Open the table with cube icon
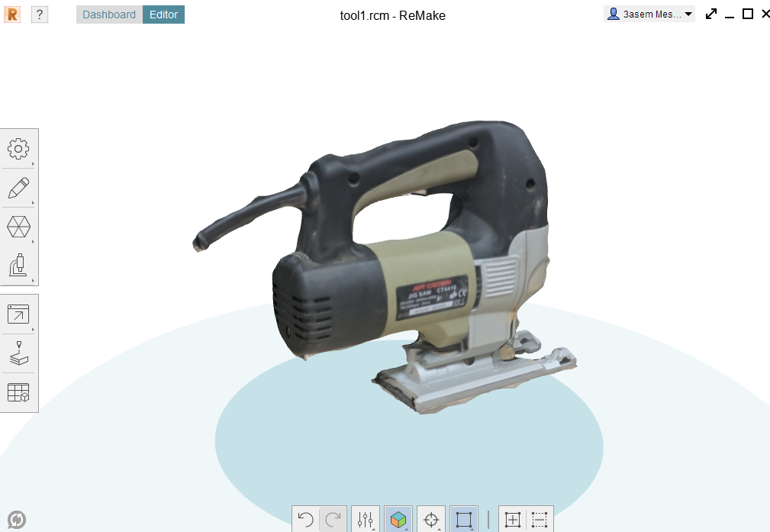Viewport: 770px width, 532px height. point(18,392)
